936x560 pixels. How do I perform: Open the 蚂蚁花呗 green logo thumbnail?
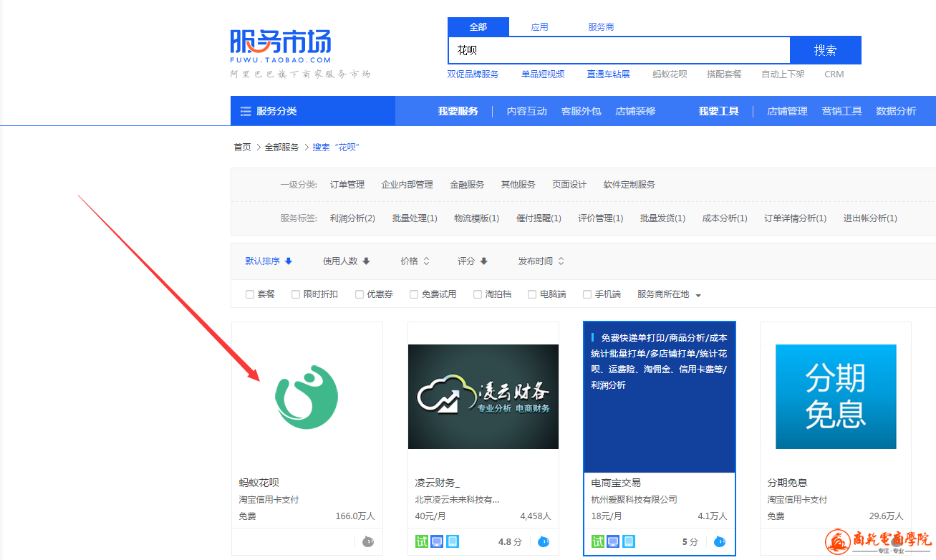pyautogui.click(x=307, y=397)
